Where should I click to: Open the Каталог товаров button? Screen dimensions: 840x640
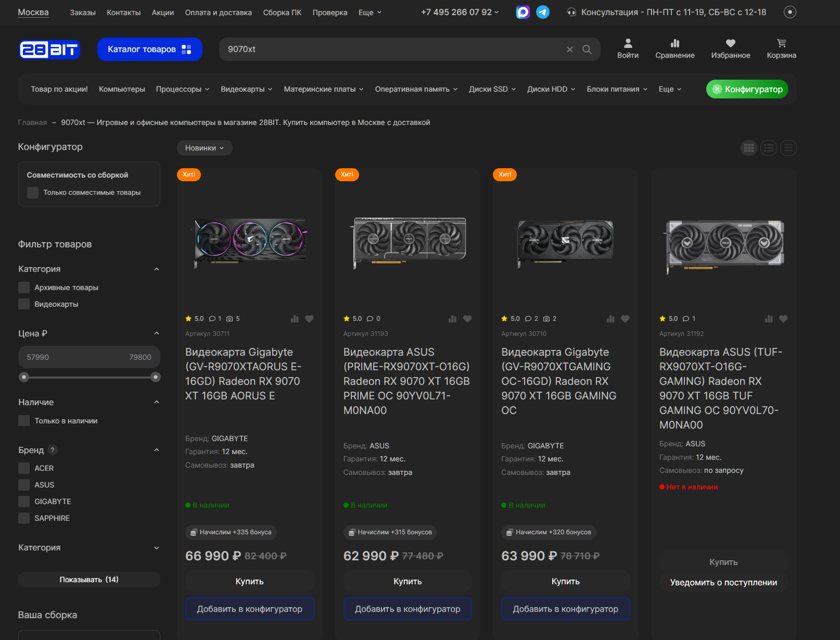(150, 49)
